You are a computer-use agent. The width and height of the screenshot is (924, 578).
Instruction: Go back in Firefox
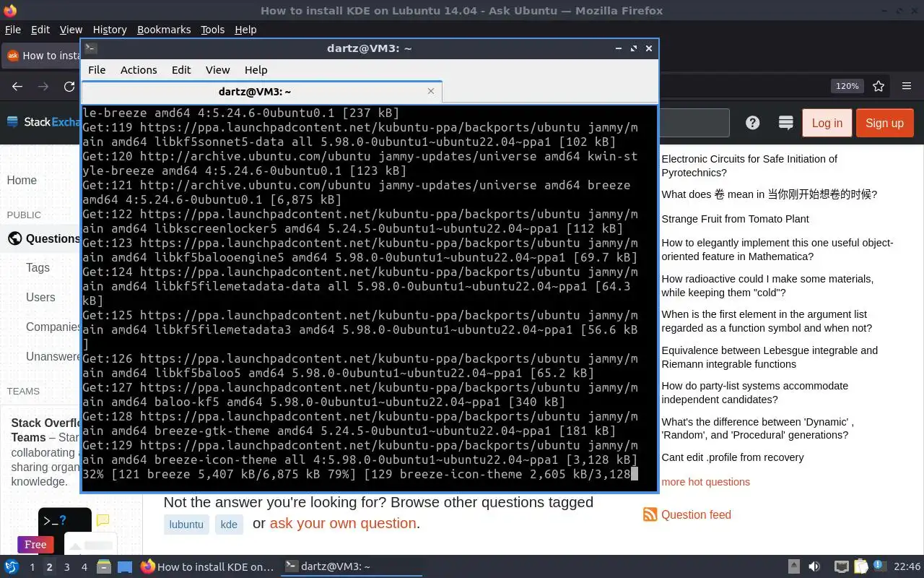(x=17, y=86)
